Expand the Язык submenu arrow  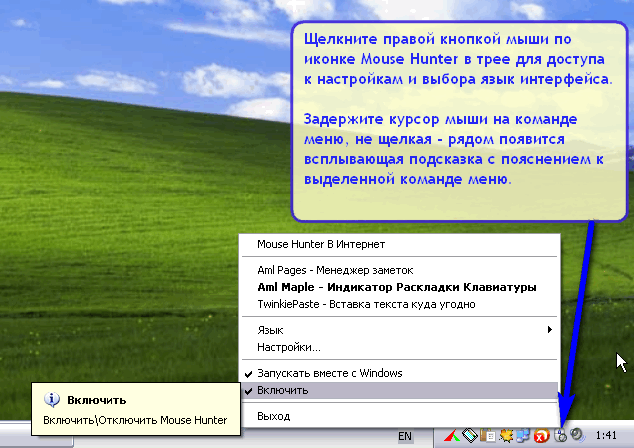[549, 330]
